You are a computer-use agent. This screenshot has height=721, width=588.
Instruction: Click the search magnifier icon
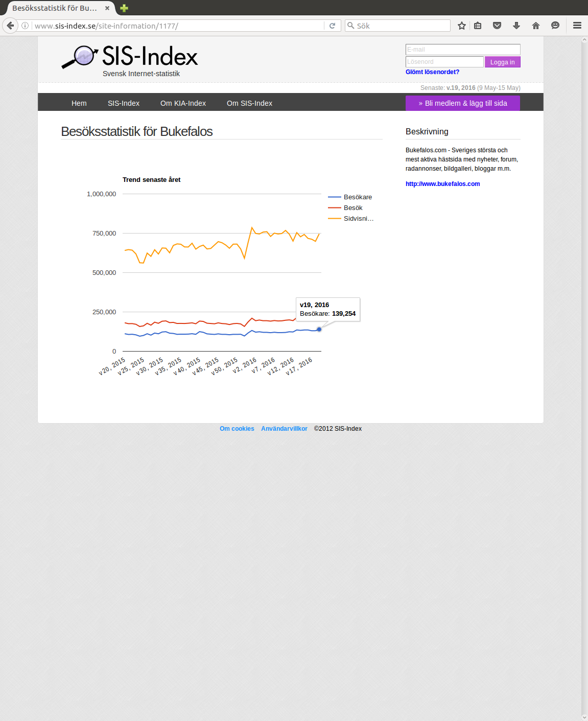[350, 26]
